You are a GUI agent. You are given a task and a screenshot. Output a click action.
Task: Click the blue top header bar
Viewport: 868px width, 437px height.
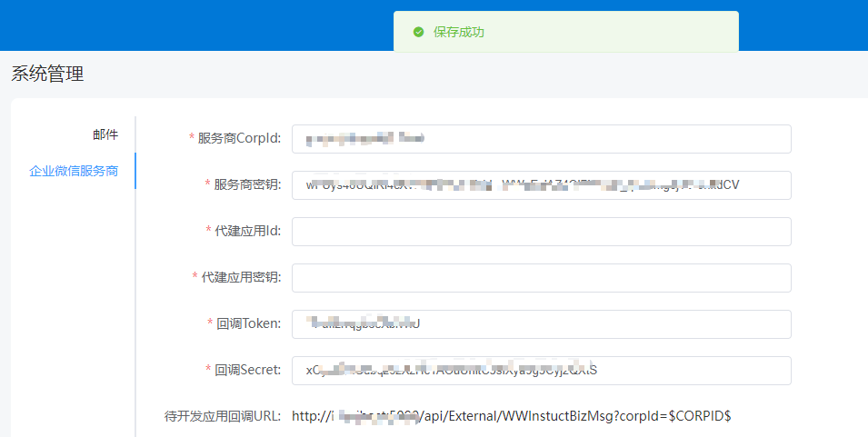182,25
